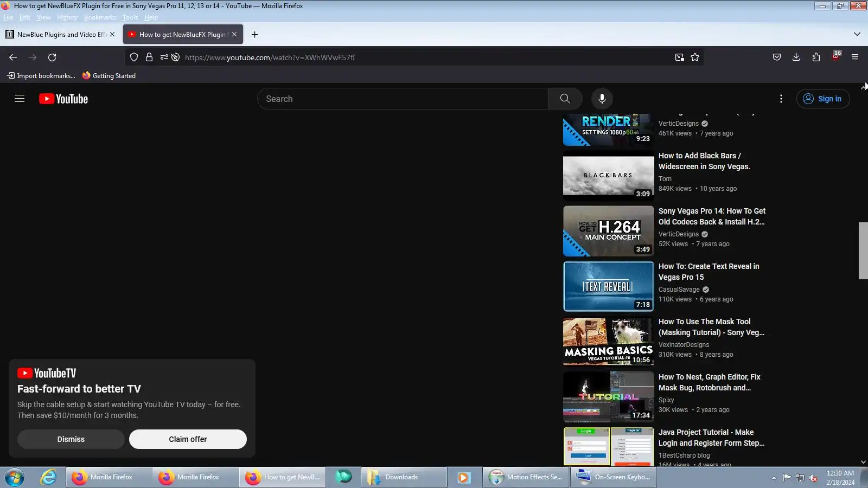Open the File menu
The image size is (868, 488).
(x=8, y=17)
